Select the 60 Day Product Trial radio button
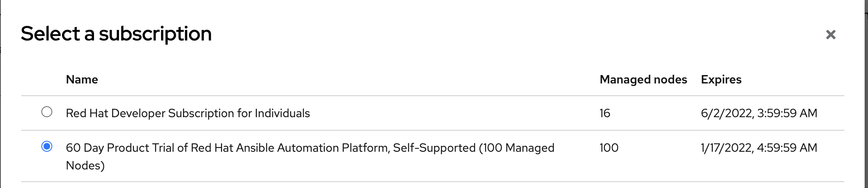This screenshot has width=868, height=188. (x=47, y=147)
